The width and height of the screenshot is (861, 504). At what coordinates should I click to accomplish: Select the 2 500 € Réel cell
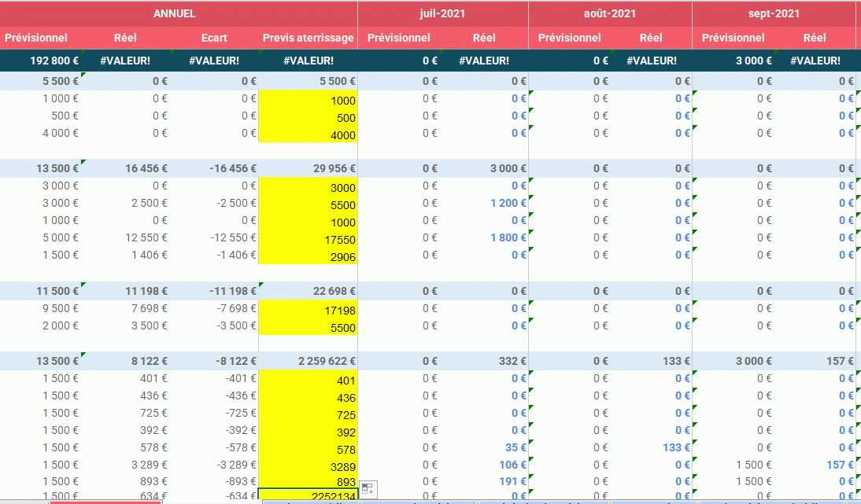click(125, 203)
